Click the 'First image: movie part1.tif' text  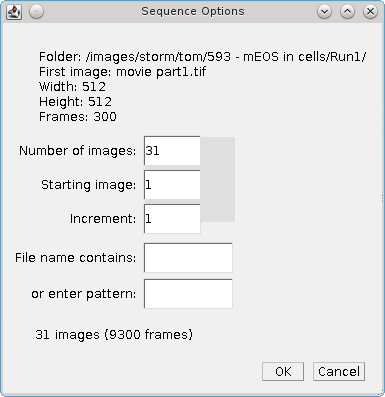(122, 72)
